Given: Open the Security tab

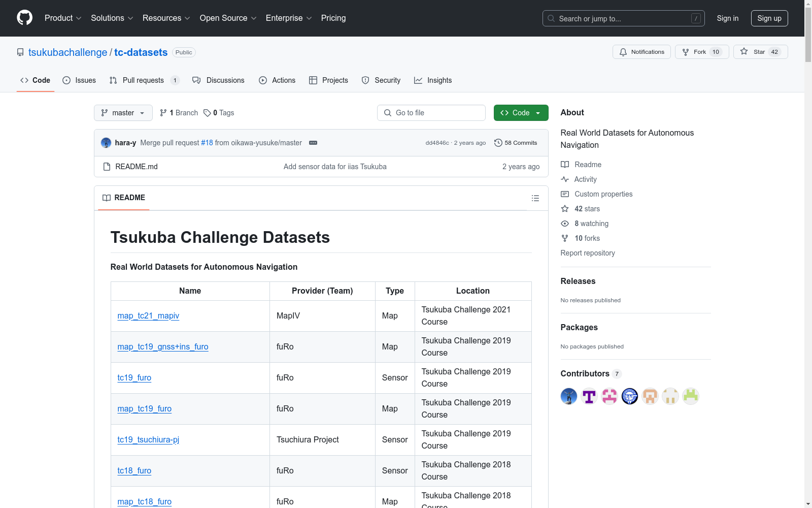Looking at the screenshot, I should point(381,80).
